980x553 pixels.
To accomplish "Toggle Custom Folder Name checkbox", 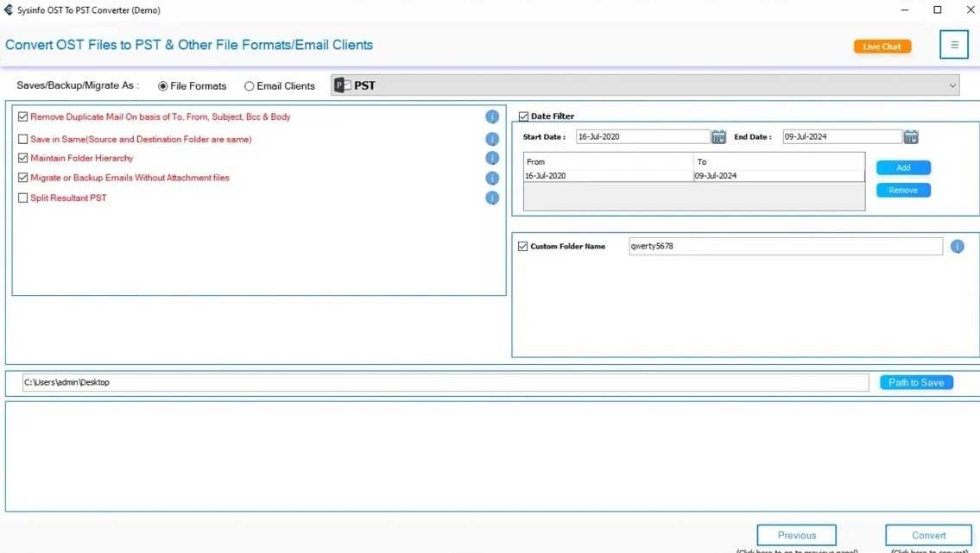I will pos(523,247).
